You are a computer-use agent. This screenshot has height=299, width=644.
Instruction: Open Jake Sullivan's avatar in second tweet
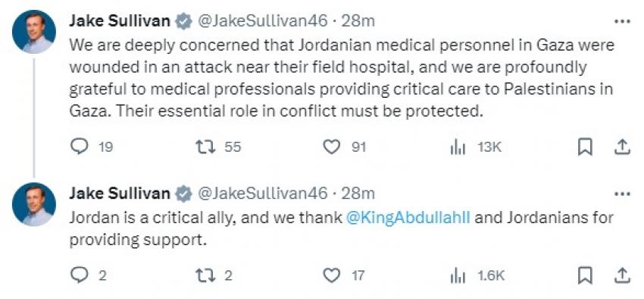(x=34, y=204)
